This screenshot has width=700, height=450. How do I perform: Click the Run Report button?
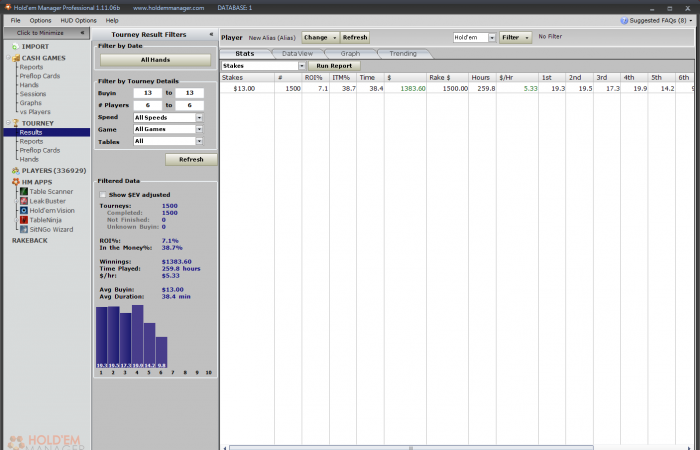tap(334, 66)
